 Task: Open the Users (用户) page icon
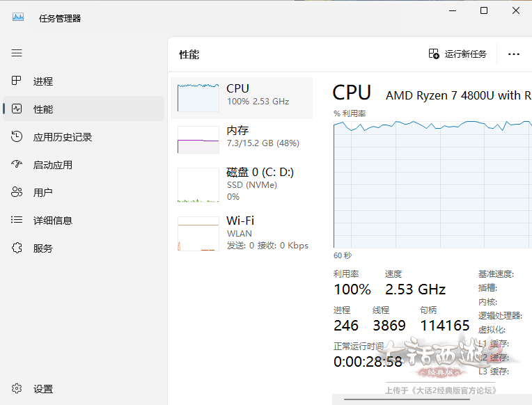tap(17, 193)
